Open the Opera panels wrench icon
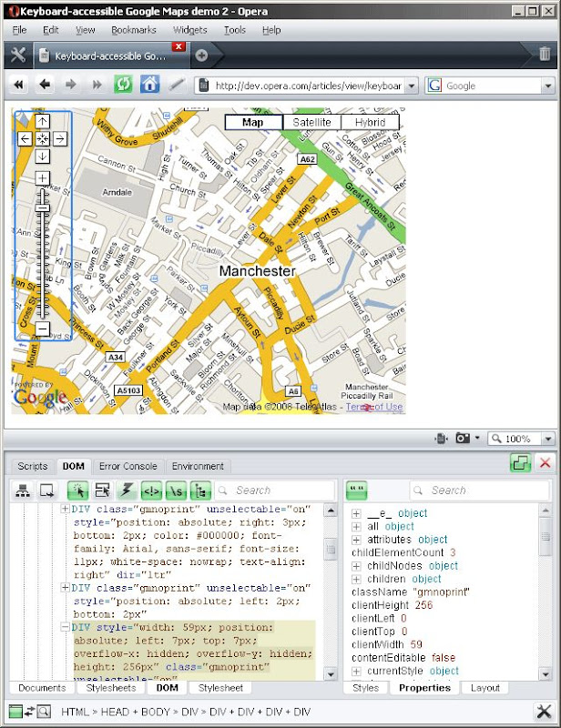 (17, 56)
